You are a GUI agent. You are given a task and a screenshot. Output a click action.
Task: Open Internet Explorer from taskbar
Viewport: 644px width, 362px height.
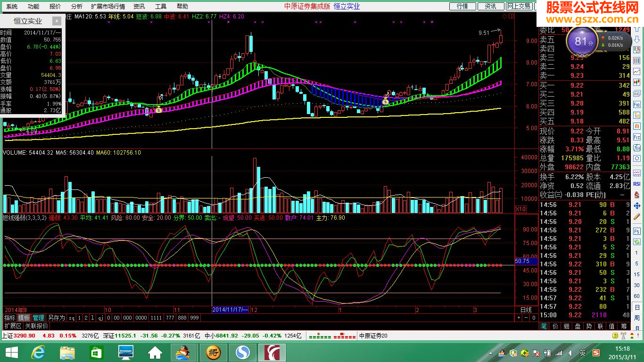click(x=39, y=352)
